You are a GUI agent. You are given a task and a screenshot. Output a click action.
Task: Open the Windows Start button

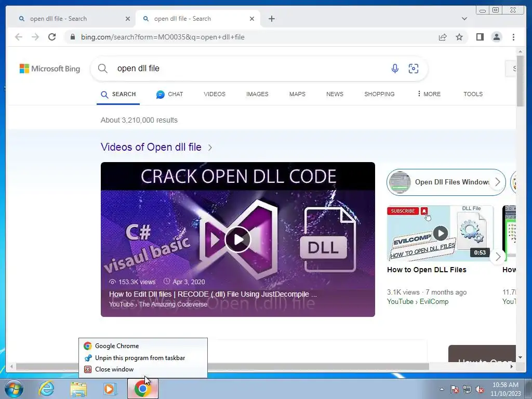[x=14, y=389]
